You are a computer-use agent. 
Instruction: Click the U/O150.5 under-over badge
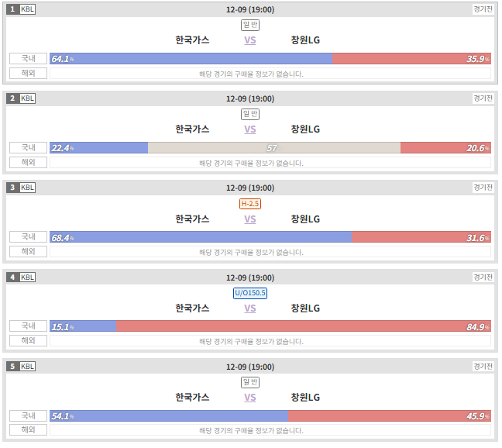coord(250,293)
